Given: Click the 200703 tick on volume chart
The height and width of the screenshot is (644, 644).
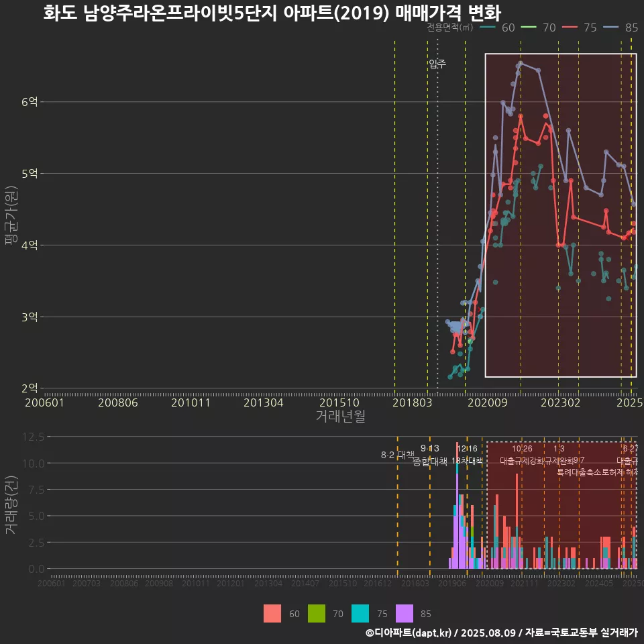Looking at the screenshot, I should click(87, 583).
